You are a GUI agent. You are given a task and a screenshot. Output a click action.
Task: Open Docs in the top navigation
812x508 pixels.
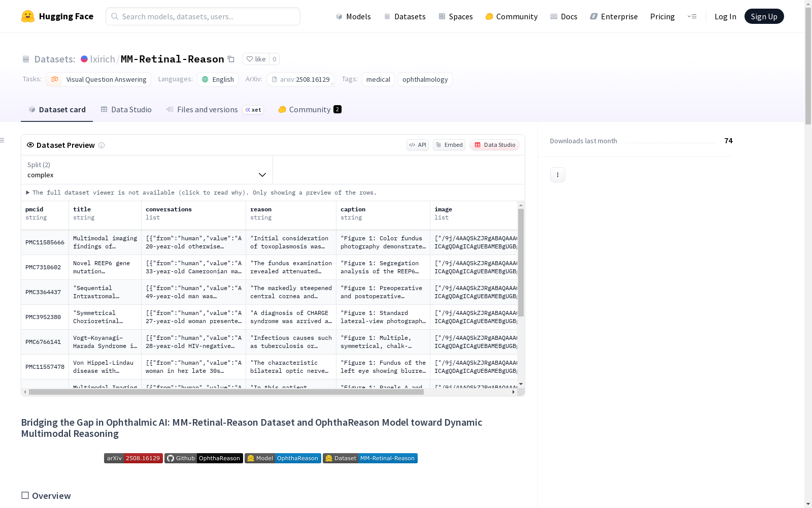[x=564, y=16]
